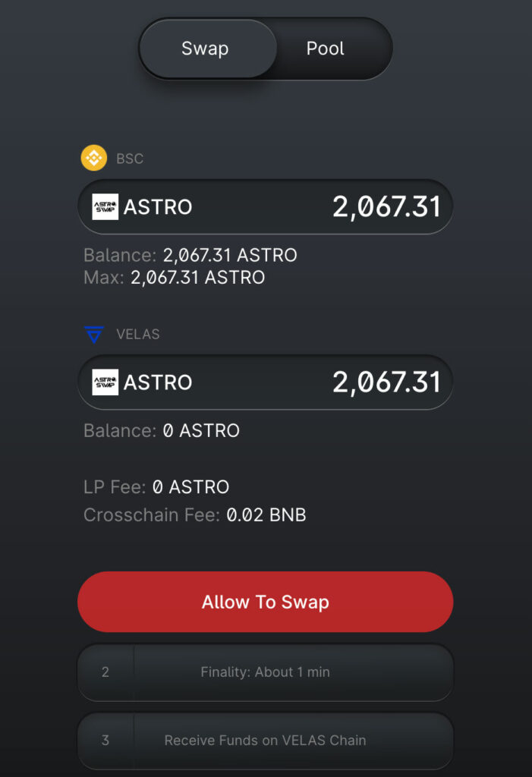
Task: Click the Crosschain Fee 0.02 BNB text
Action: (195, 515)
